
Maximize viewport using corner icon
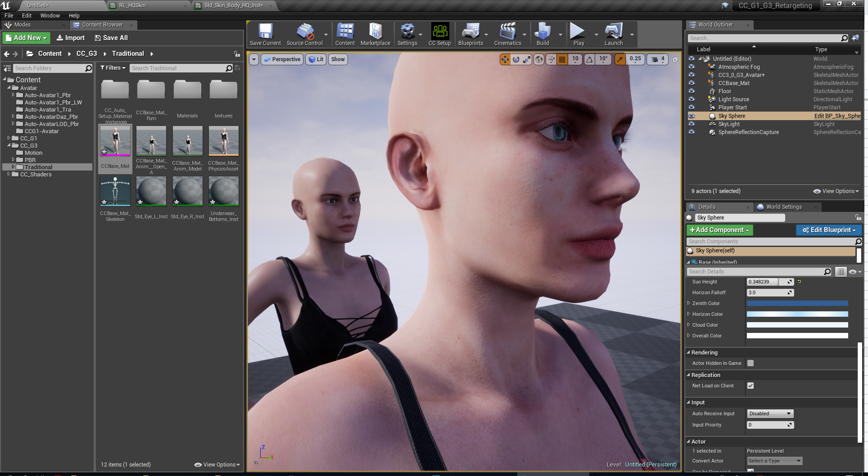click(675, 59)
